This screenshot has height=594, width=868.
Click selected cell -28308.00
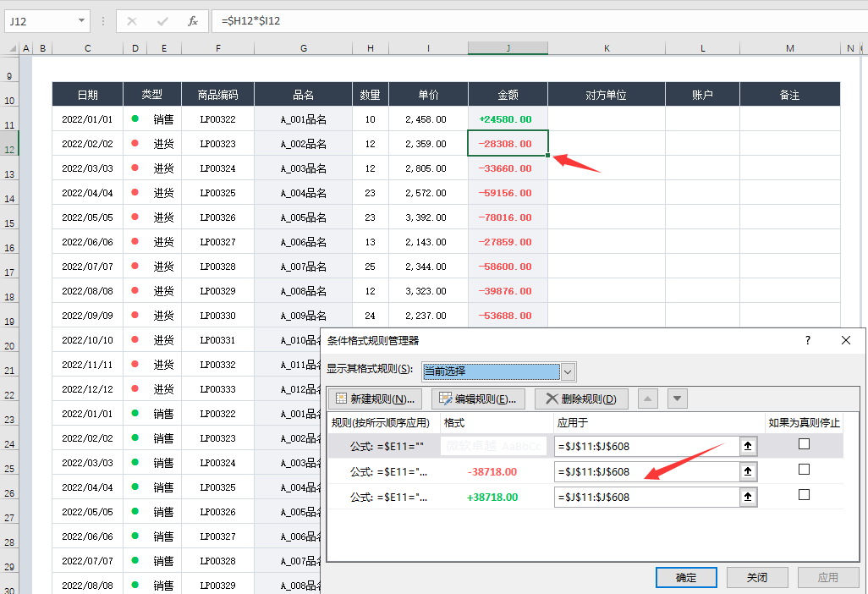click(x=508, y=143)
